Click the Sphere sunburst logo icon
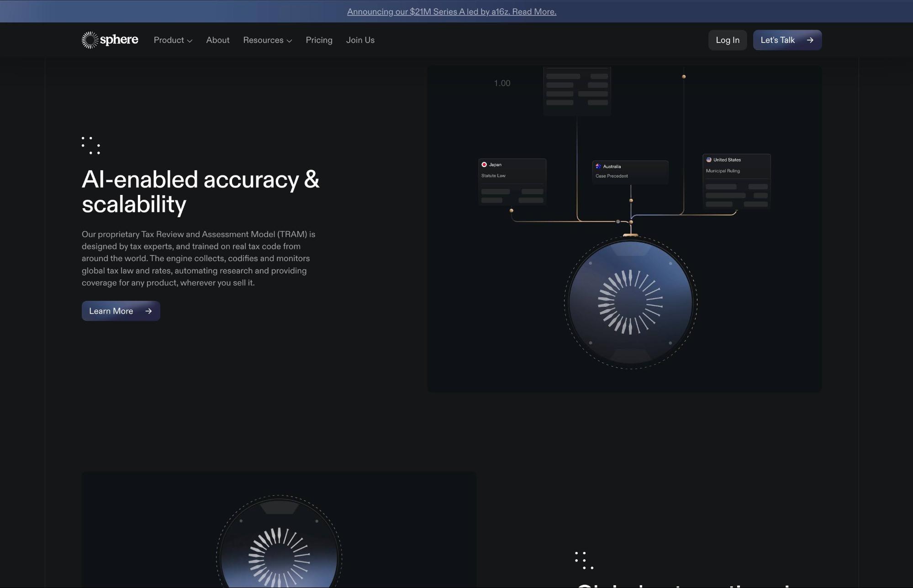The width and height of the screenshot is (913, 588). pos(90,40)
